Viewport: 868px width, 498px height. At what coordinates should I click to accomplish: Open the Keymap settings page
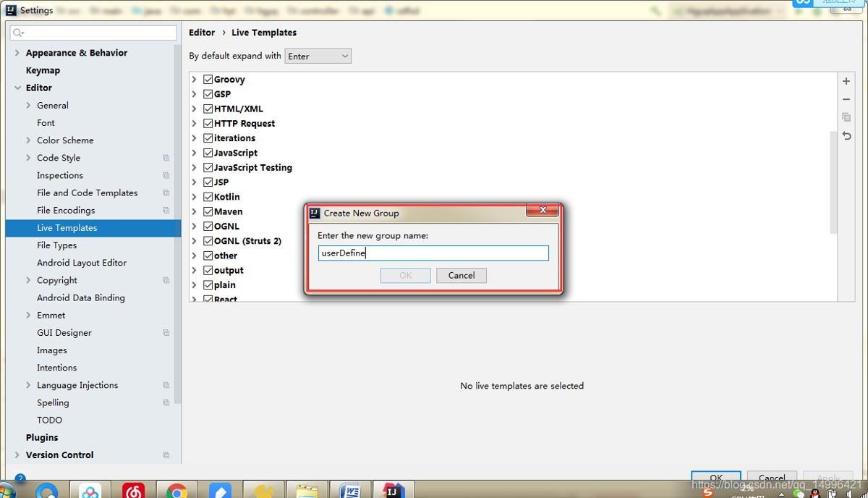tap(43, 70)
